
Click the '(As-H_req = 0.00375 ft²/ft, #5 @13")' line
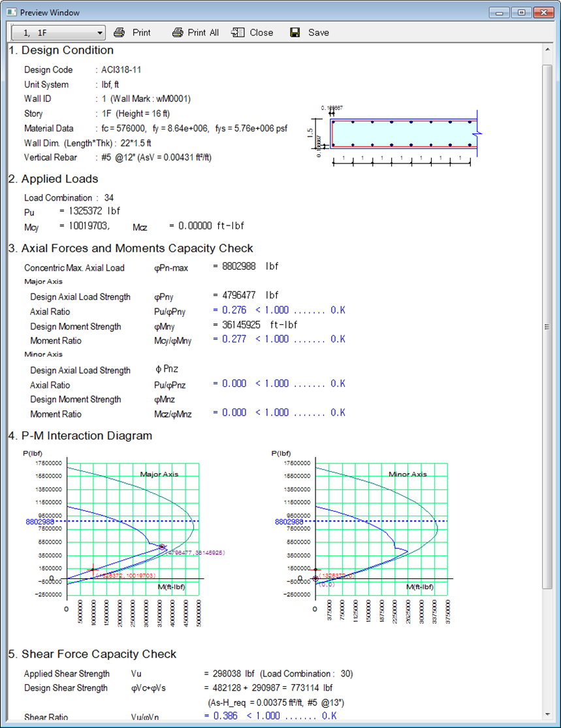pos(276,703)
